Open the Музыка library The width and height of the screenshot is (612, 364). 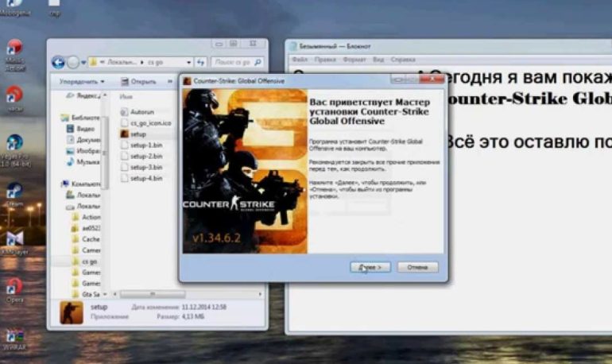coord(83,162)
